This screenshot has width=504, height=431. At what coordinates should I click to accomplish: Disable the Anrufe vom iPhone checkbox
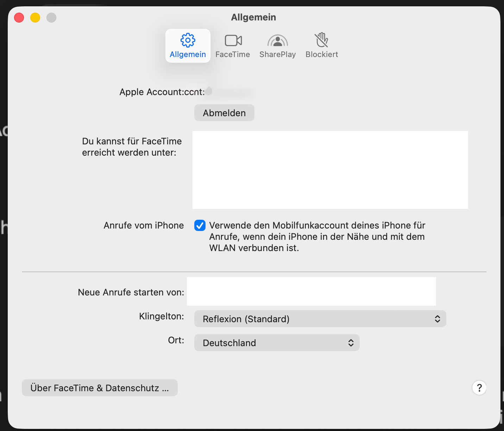coord(200,225)
